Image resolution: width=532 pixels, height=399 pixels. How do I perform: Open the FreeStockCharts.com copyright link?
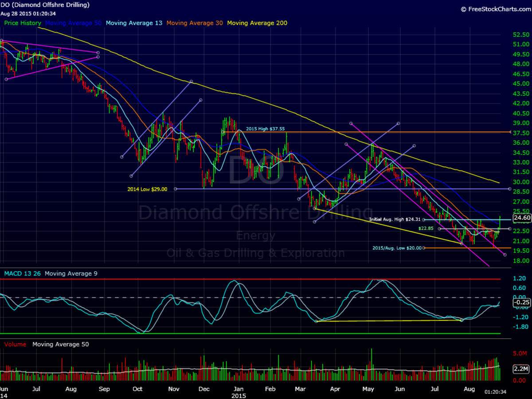click(x=495, y=9)
